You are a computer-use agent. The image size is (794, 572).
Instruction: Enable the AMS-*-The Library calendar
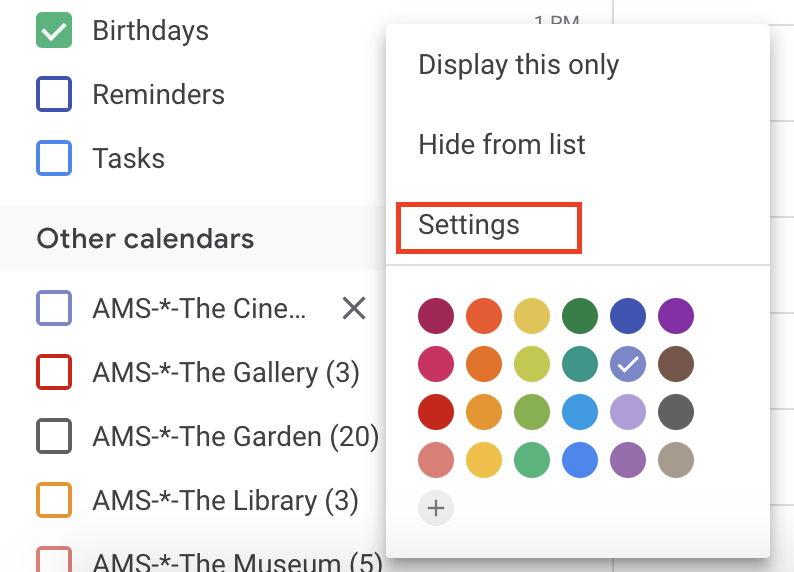54,500
